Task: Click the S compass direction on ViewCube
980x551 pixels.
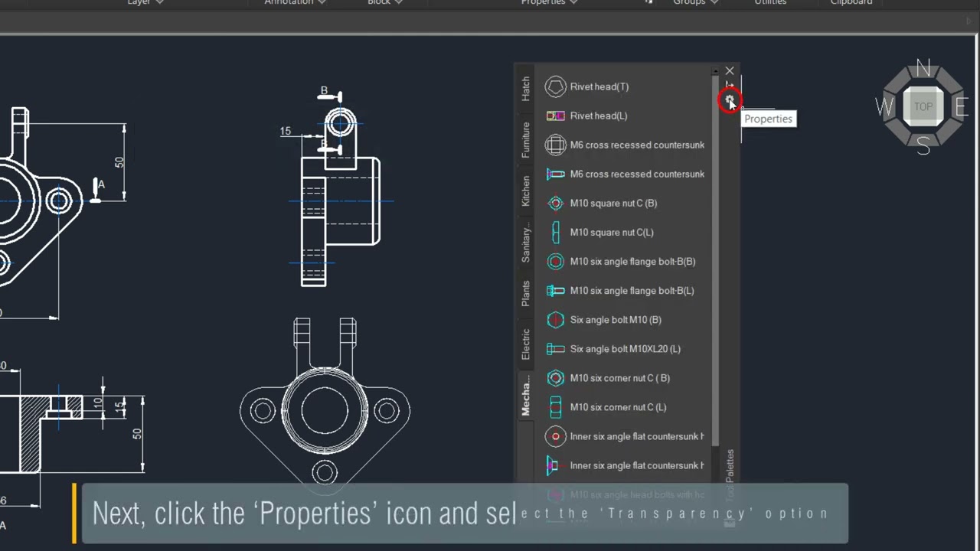Action: [x=923, y=146]
